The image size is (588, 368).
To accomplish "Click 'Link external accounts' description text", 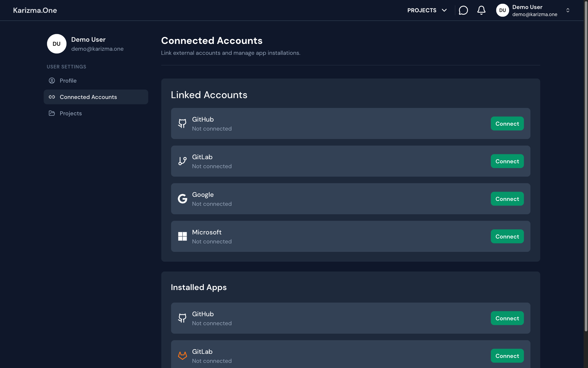I will coord(231,53).
